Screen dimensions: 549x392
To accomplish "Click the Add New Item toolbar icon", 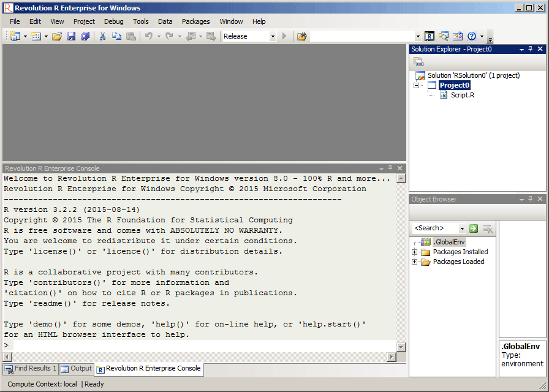I will click(36, 36).
